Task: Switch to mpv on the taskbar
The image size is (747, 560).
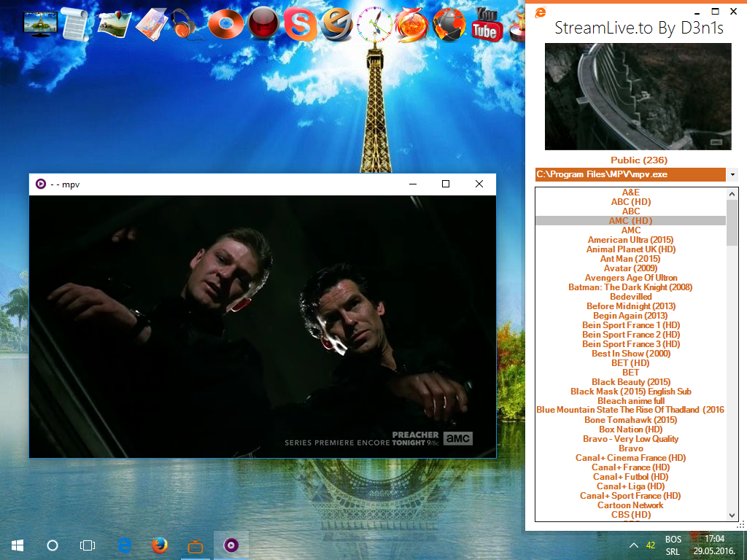Action: click(231, 545)
